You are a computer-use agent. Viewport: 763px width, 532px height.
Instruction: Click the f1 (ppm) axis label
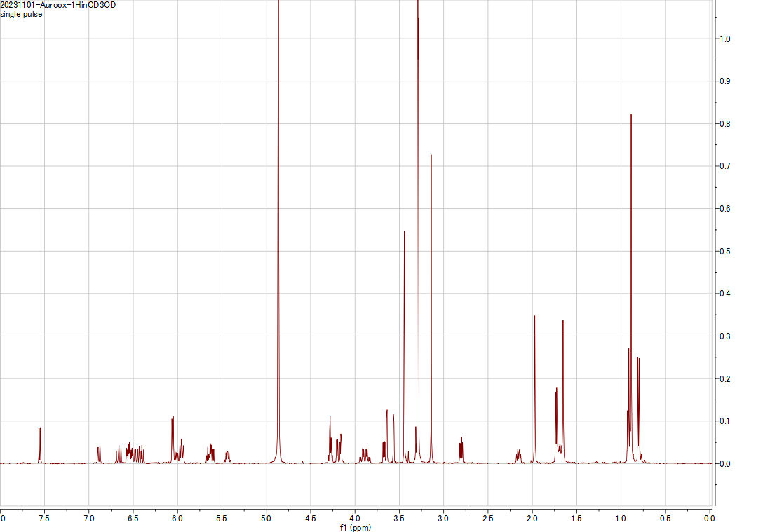coord(354,526)
